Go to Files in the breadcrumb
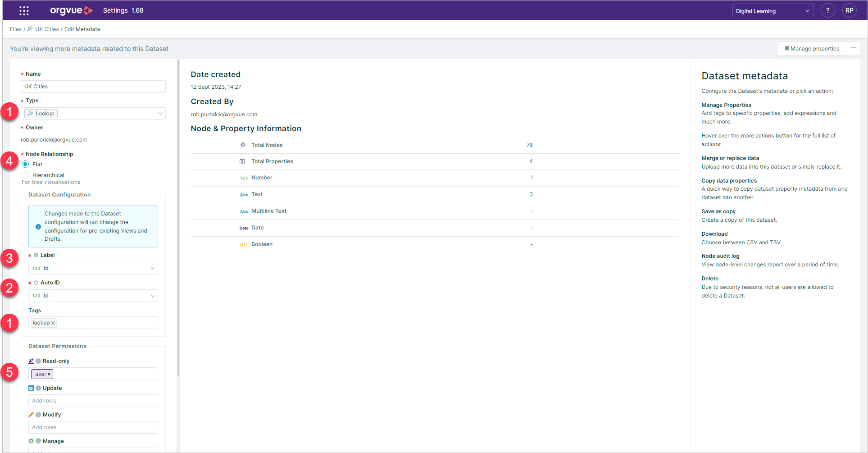The height and width of the screenshot is (453, 868). 16,29
